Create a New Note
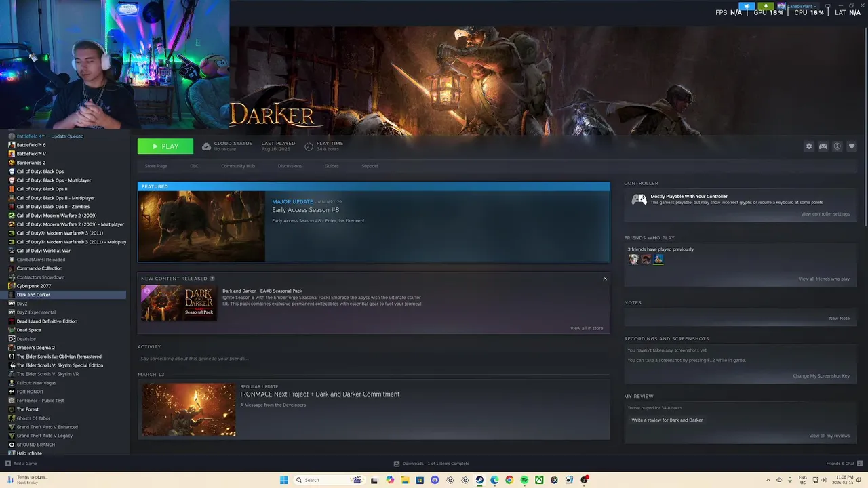 click(x=839, y=319)
